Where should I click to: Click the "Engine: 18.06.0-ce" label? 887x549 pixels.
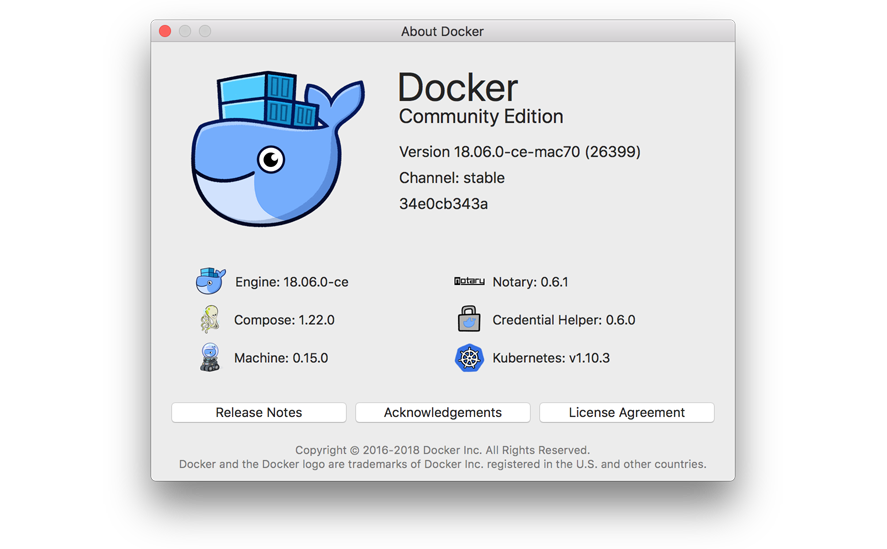click(291, 282)
